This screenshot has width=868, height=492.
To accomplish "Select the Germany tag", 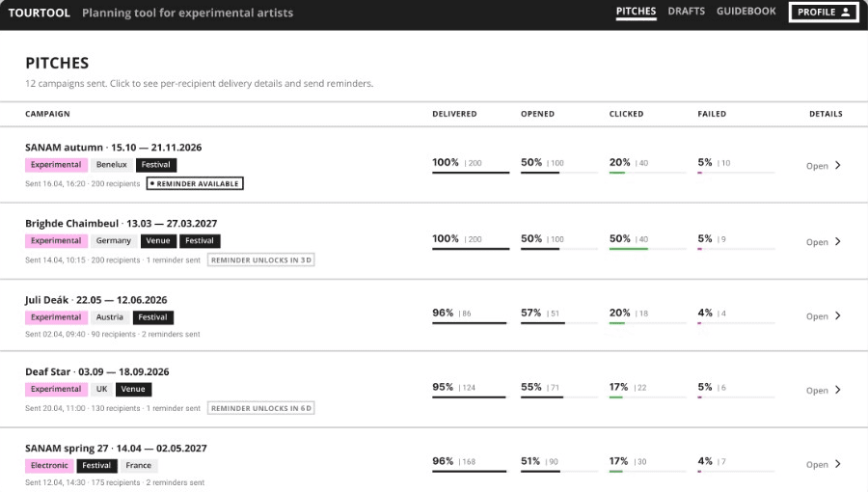I will [x=114, y=241].
